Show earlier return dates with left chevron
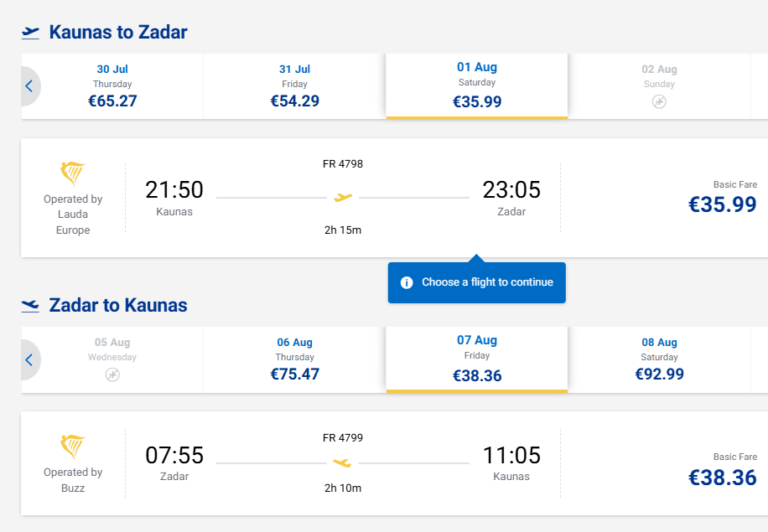Image resolution: width=768 pixels, height=532 pixels. point(29,359)
